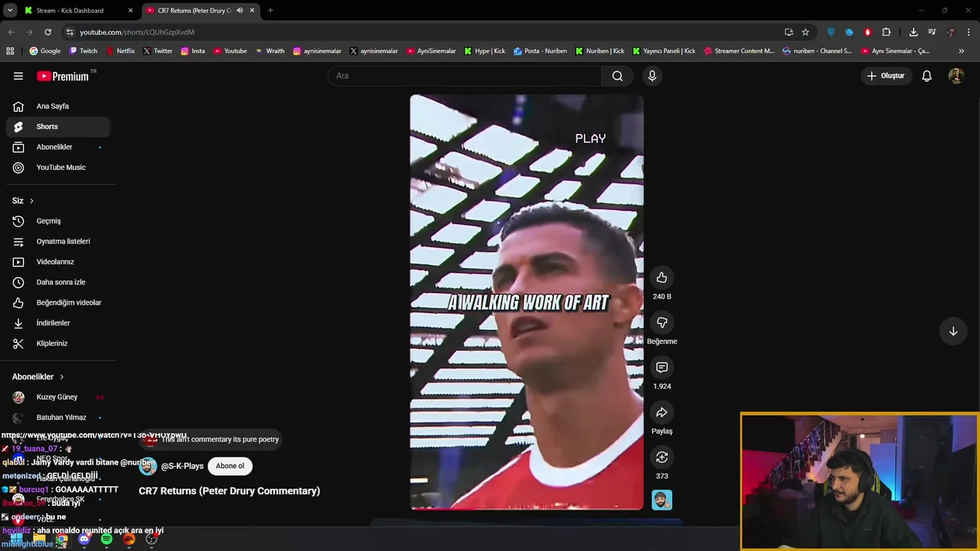Open Batuhan Yılmaz channel subscription

(x=58, y=418)
